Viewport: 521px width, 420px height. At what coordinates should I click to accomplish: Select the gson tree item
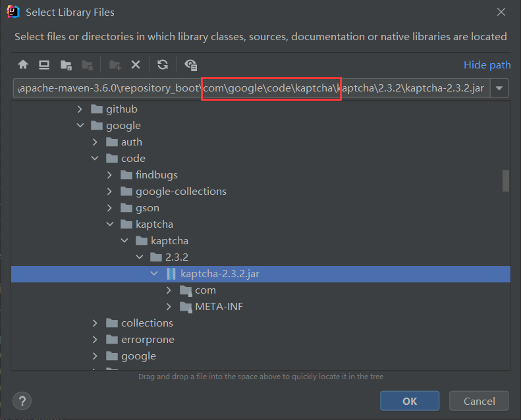tap(148, 208)
